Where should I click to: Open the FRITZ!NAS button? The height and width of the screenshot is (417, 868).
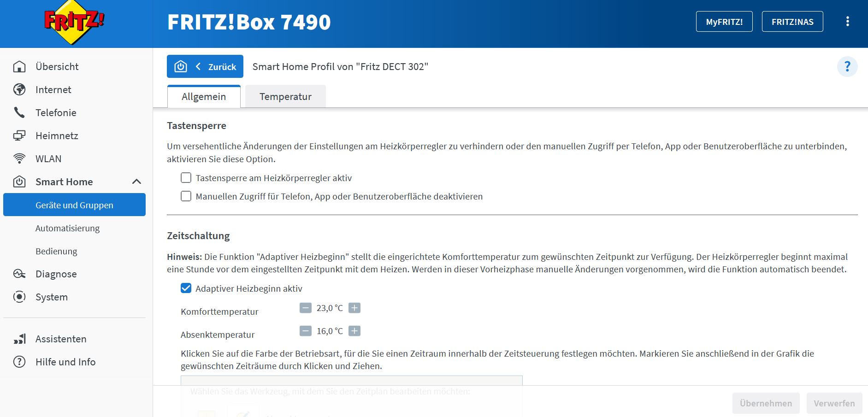[x=792, y=22]
